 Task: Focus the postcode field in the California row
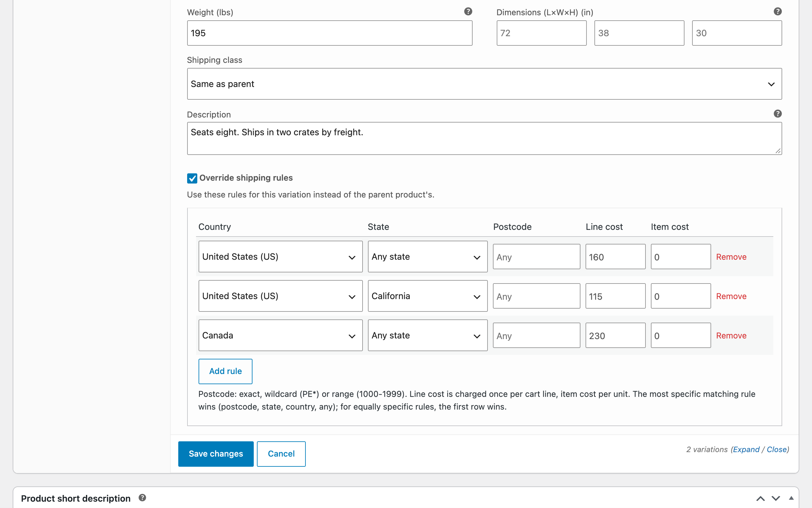coord(536,296)
